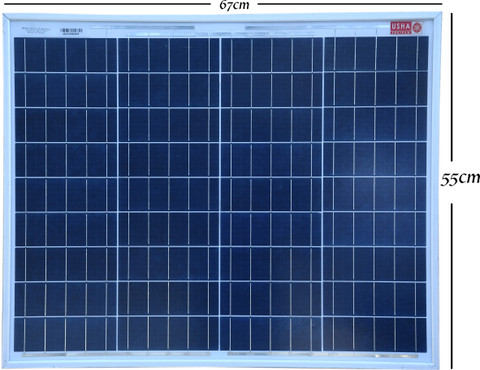Click the barcode sticker on the panel
Viewport: 480px width, 370px height.
(x=71, y=31)
